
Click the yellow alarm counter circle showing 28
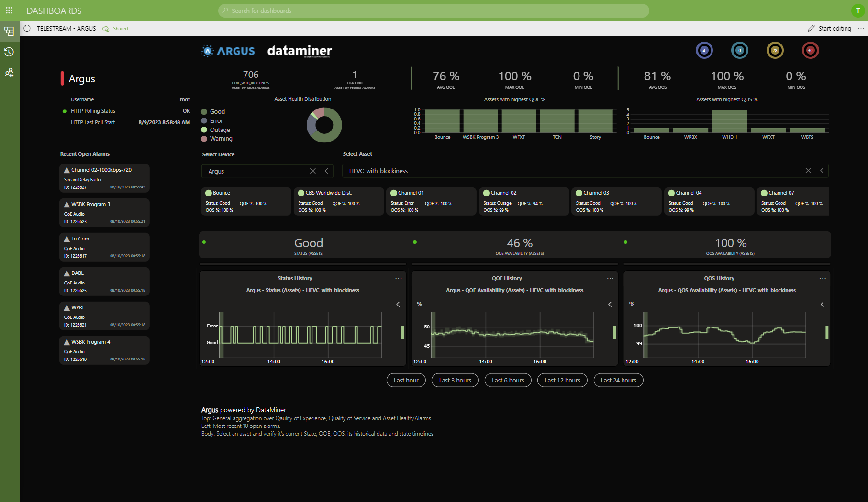point(775,50)
